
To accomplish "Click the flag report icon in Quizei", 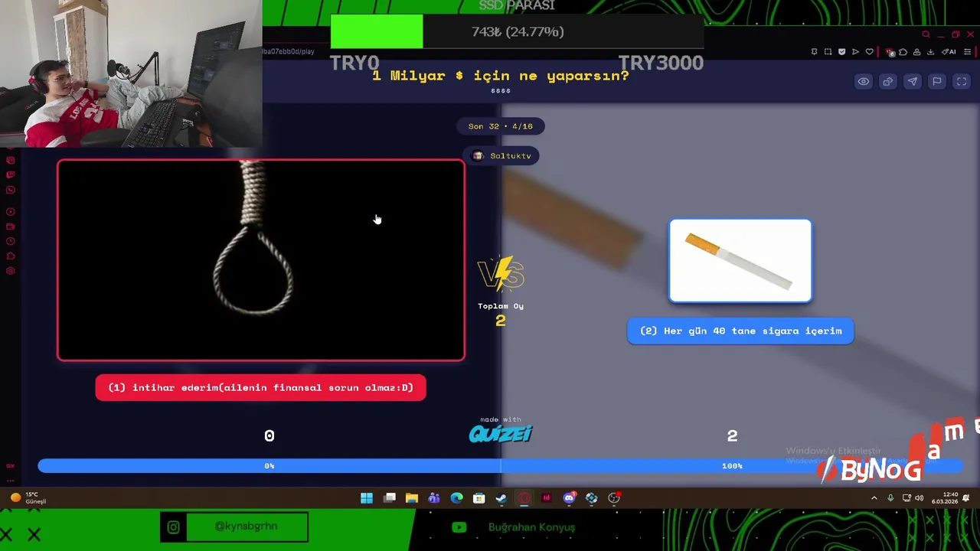I will coord(937,82).
